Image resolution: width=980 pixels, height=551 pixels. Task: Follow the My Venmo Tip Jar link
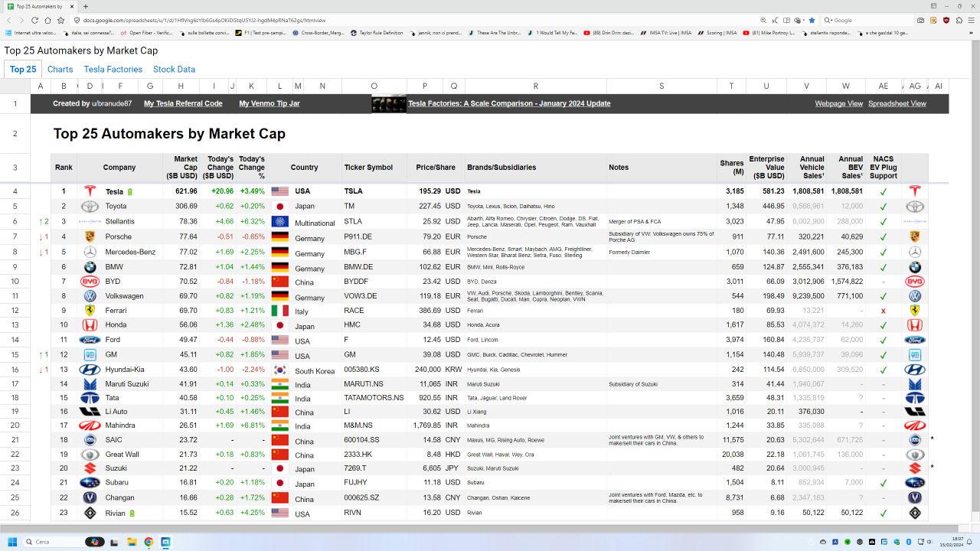[269, 104]
